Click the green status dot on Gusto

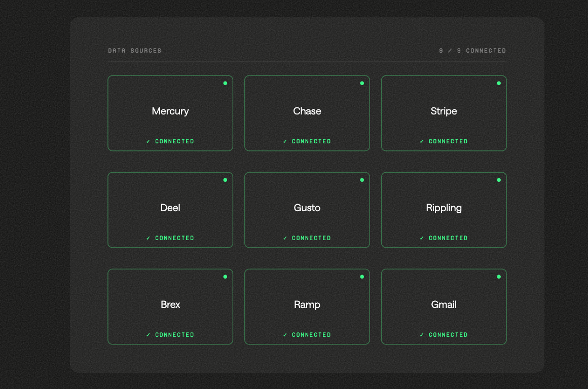(x=362, y=180)
